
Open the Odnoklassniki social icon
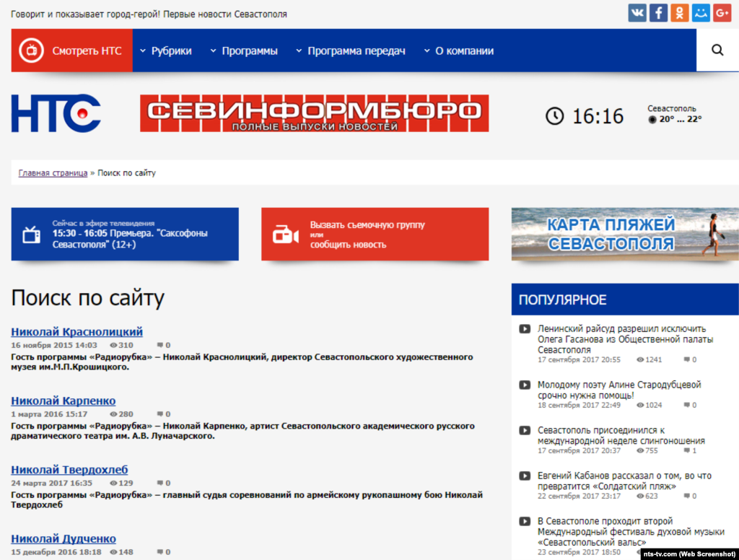coord(679,13)
